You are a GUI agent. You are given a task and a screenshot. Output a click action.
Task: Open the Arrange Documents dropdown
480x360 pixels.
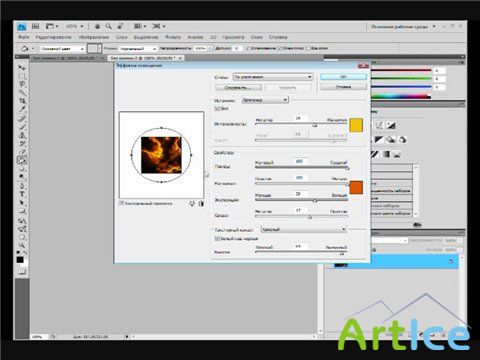click(140, 26)
